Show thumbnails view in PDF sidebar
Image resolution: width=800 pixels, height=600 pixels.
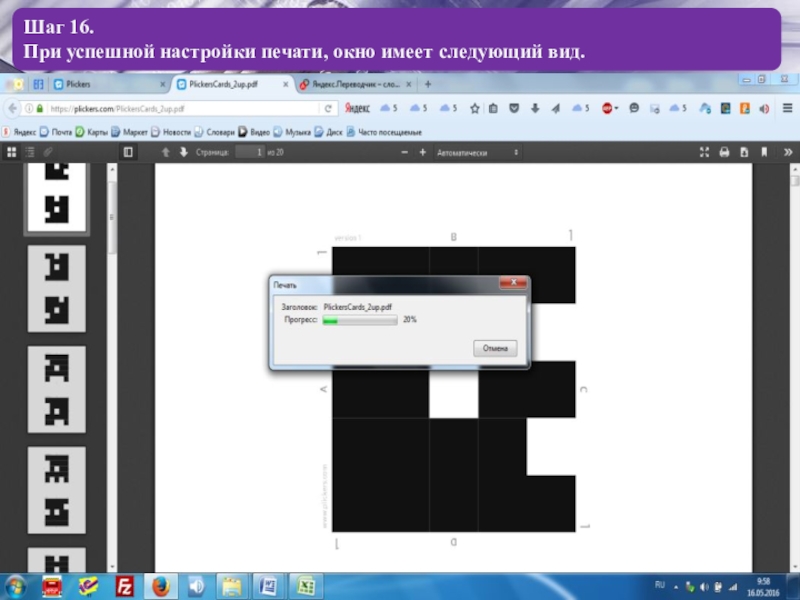(11, 152)
